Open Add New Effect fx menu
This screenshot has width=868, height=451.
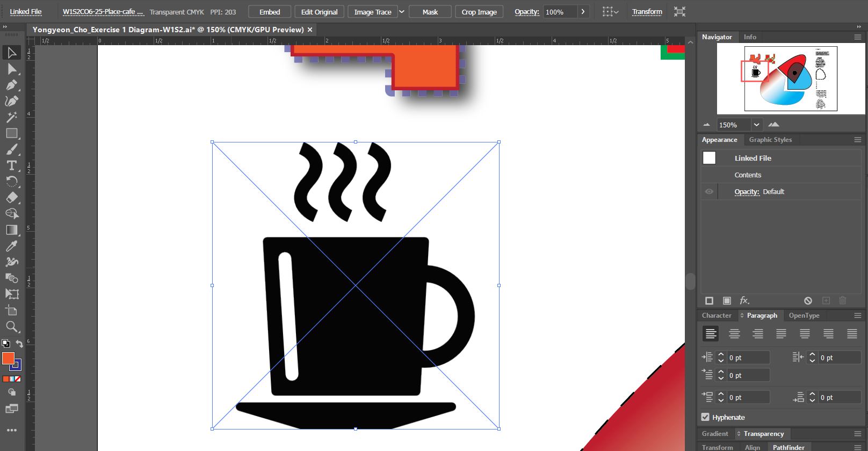[x=744, y=300]
